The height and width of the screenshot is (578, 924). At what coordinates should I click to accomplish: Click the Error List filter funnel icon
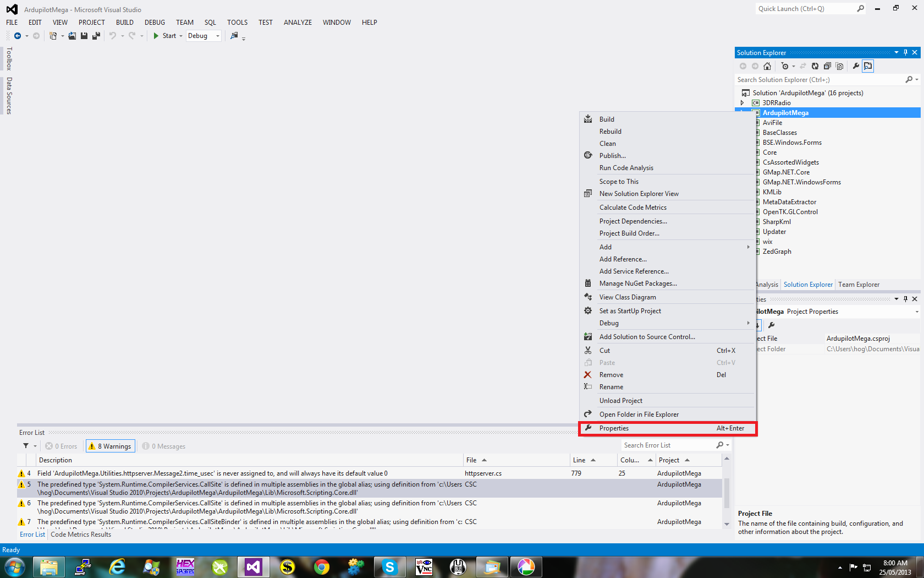pos(26,446)
